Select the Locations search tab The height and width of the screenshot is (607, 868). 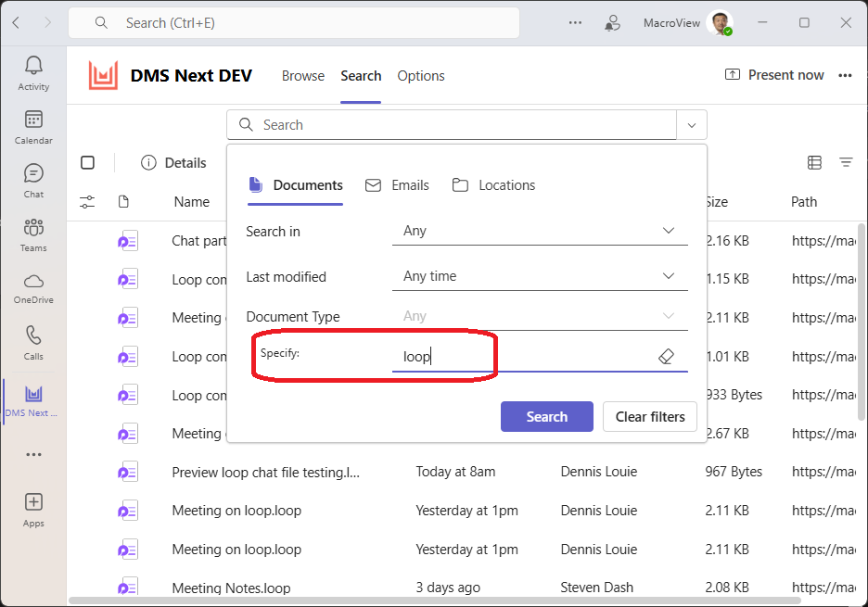pyautogui.click(x=493, y=185)
